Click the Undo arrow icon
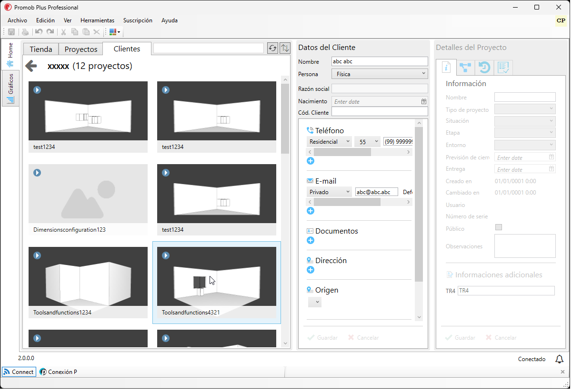 click(x=39, y=32)
